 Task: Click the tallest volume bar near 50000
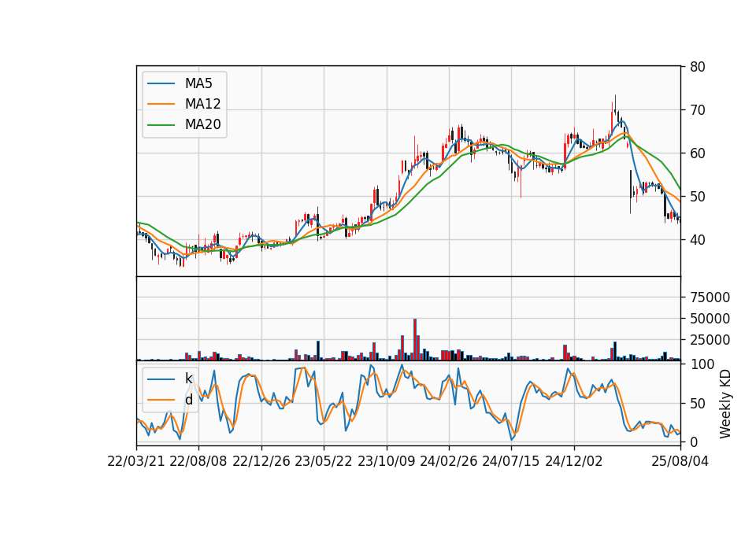tap(415, 340)
